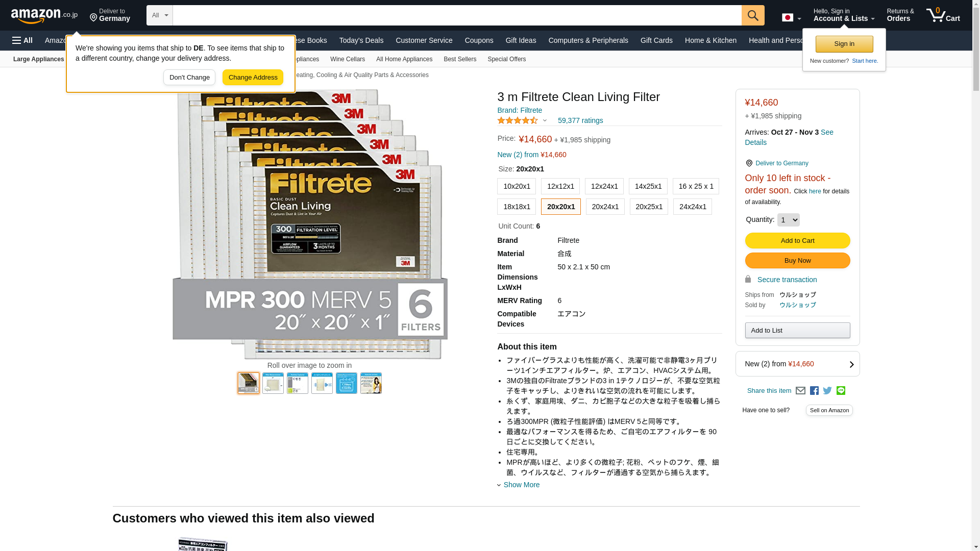Image resolution: width=980 pixels, height=551 pixels.
Task: Click the magnifying glass search button
Action: pyautogui.click(x=752, y=15)
